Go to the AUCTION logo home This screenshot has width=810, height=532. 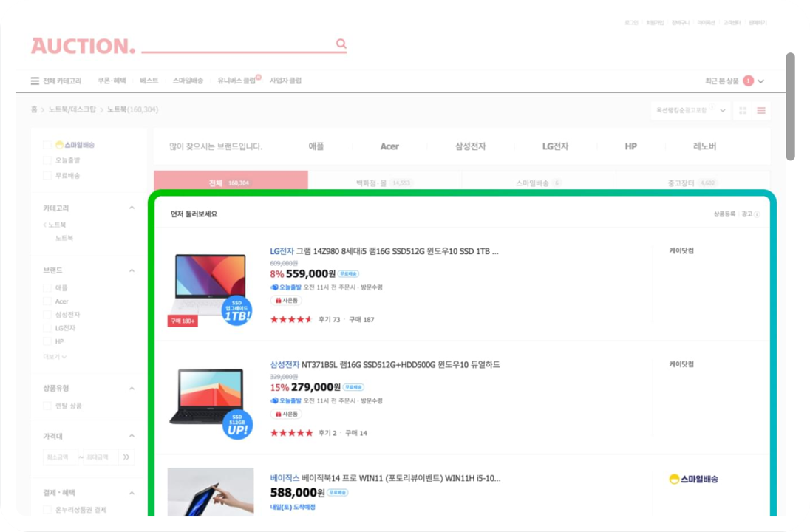point(84,46)
